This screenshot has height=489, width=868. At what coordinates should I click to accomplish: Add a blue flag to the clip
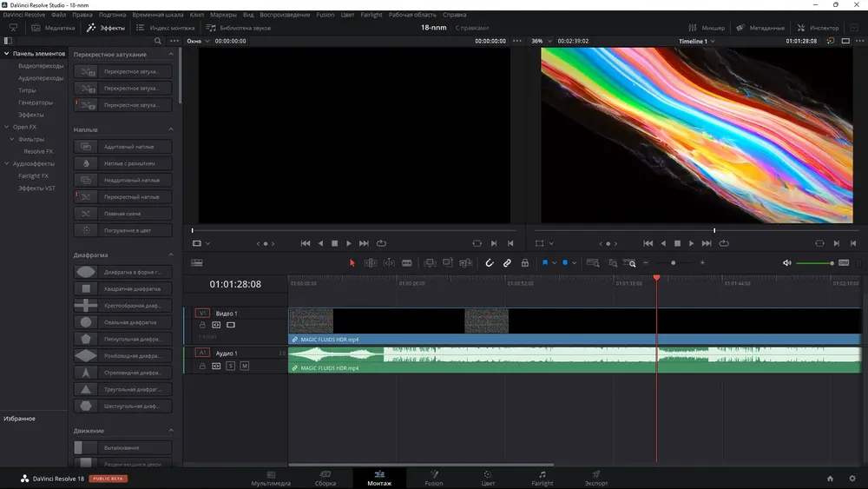[546, 262]
